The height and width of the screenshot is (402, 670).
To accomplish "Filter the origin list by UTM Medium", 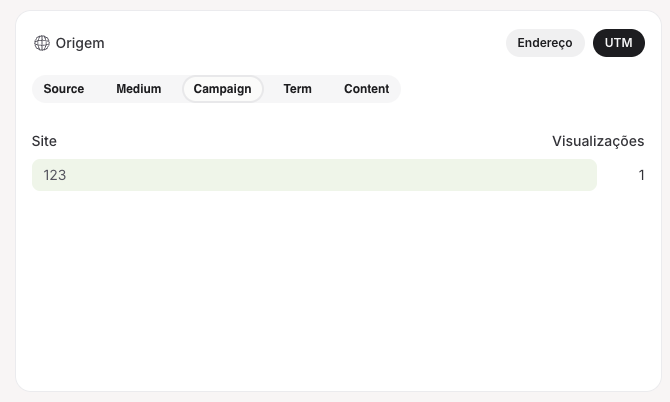I will (138, 89).
